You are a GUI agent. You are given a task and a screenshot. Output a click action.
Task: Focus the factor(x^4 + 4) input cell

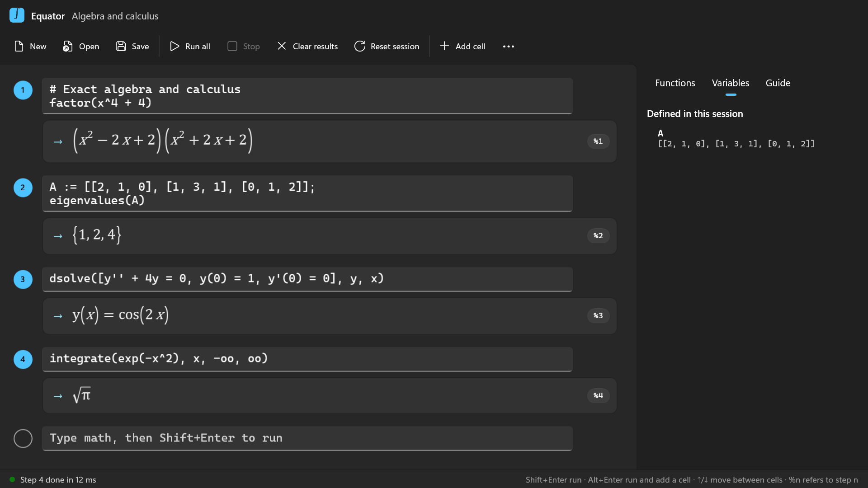click(307, 96)
